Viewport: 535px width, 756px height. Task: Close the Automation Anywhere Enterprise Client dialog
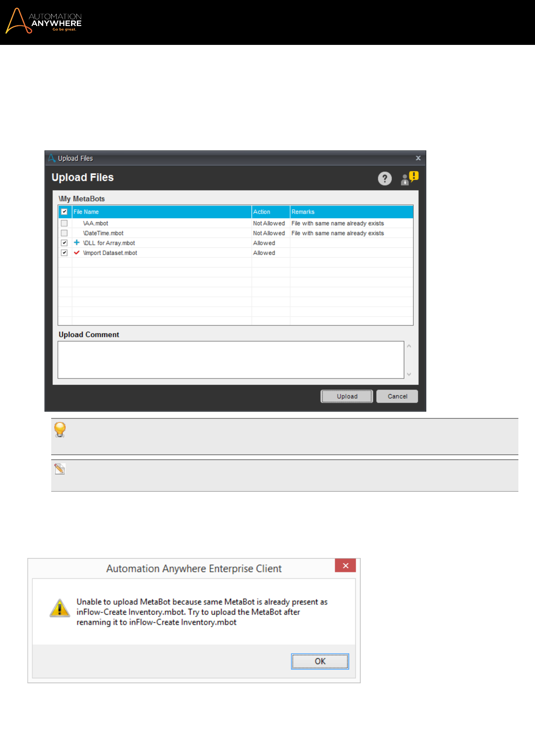tap(345, 566)
